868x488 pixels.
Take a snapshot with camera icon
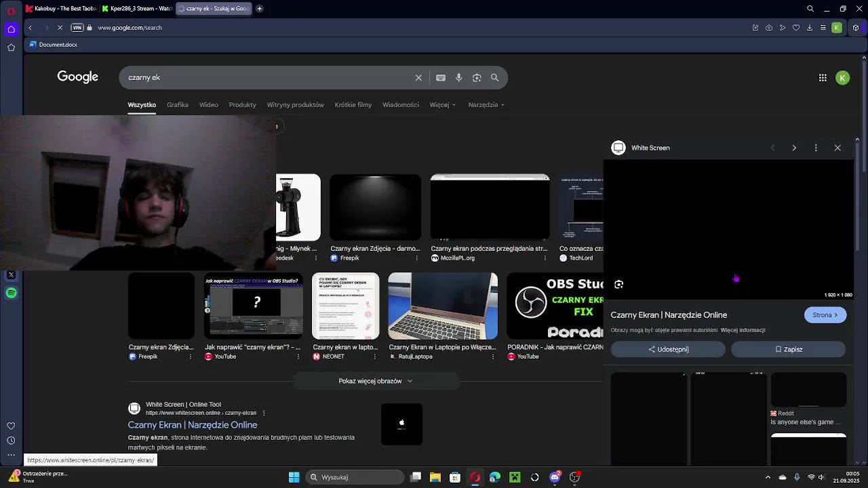(769, 28)
